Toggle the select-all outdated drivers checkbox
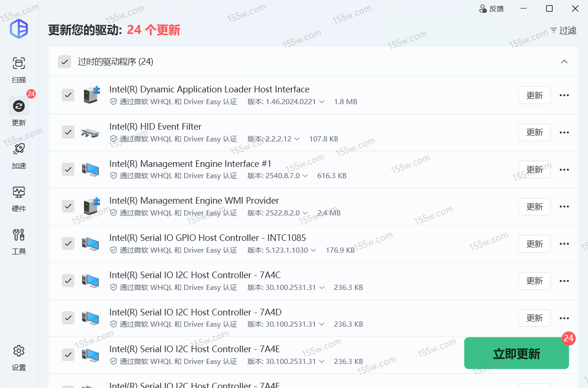This screenshot has width=588, height=388. 65,62
